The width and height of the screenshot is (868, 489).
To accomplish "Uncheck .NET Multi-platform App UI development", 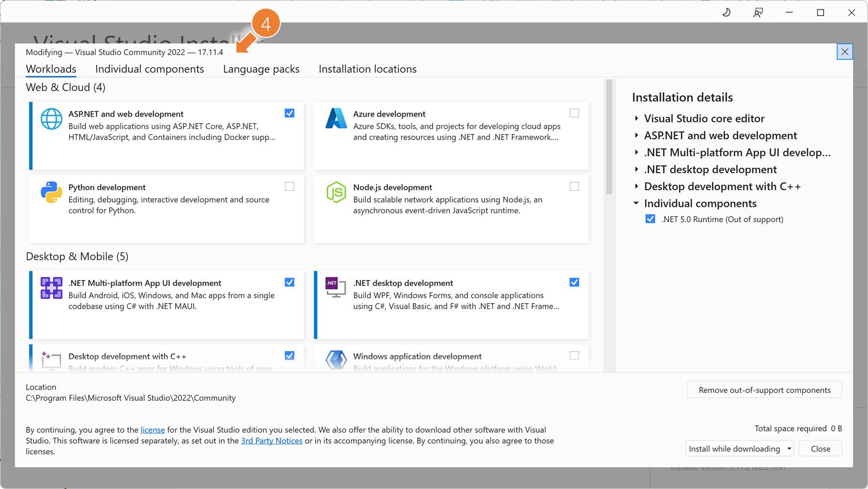I will pyautogui.click(x=290, y=282).
